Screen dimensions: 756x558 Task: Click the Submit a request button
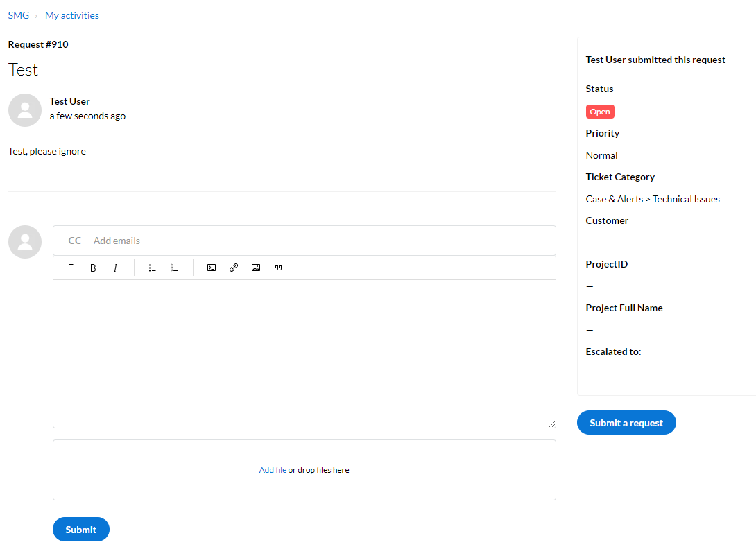626,423
